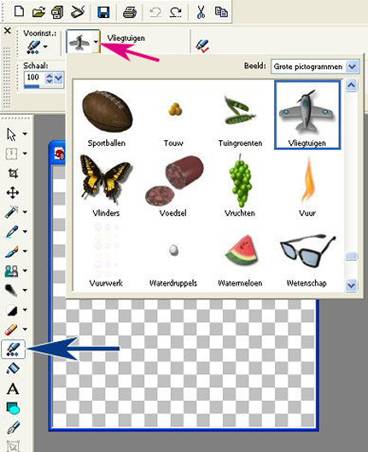This screenshot has width=368, height=452.
Task: Click the Print icon in toolbar
Action: click(129, 13)
